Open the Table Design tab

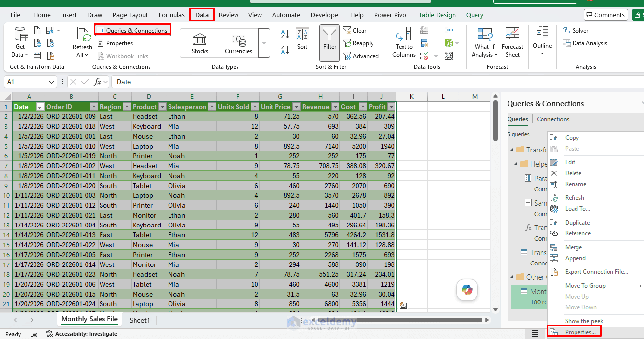coord(437,15)
